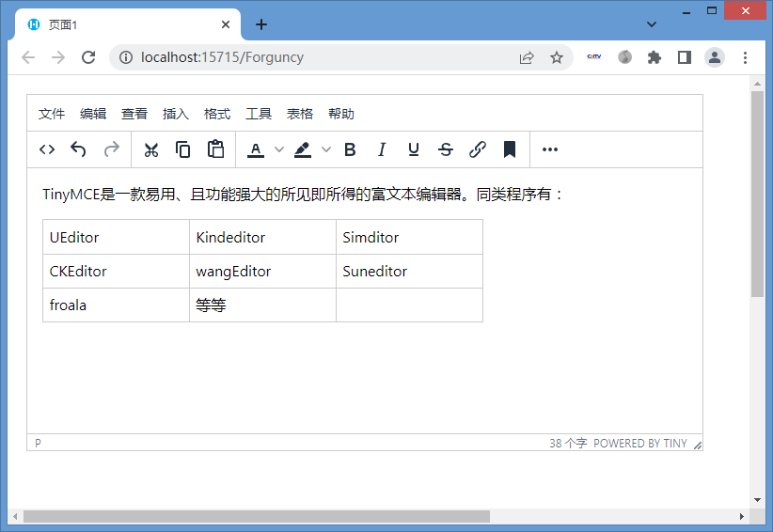Apply text color with the A icon
Image resolution: width=773 pixels, height=532 pixels.
coord(256,149)
